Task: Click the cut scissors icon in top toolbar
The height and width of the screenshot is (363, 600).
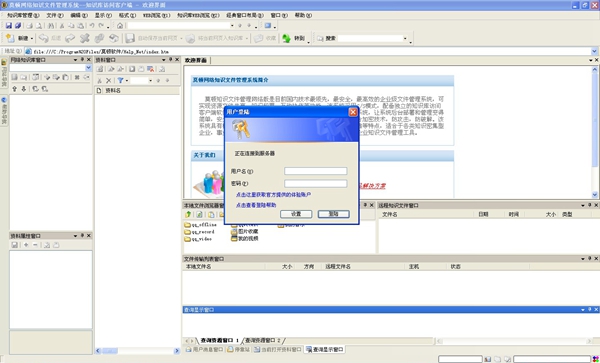Action: click(x=62, y=26)
